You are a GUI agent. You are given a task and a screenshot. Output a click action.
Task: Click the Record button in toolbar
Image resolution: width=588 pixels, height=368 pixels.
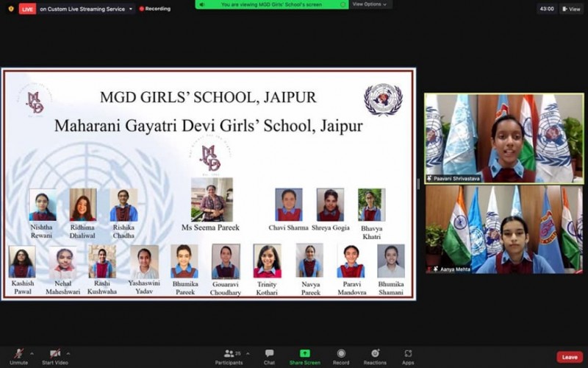pos(341,357)
